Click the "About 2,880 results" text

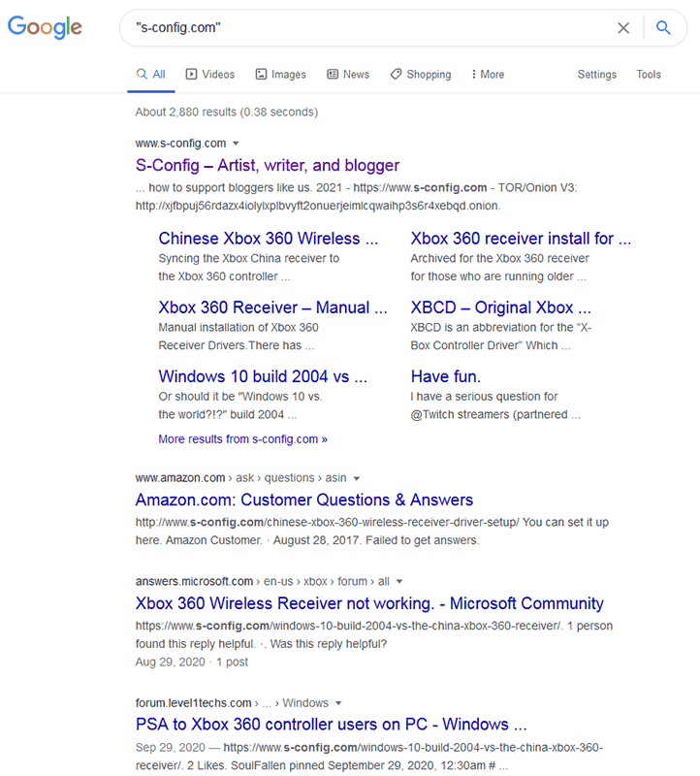pyautogui.click(x=227, y=113)
